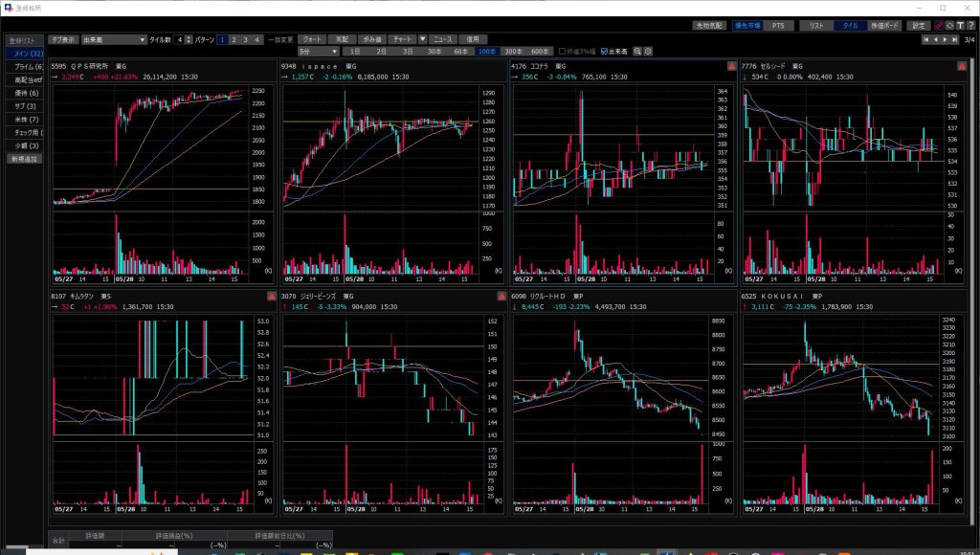Jump to the last page of tiles

coord(954,39)
